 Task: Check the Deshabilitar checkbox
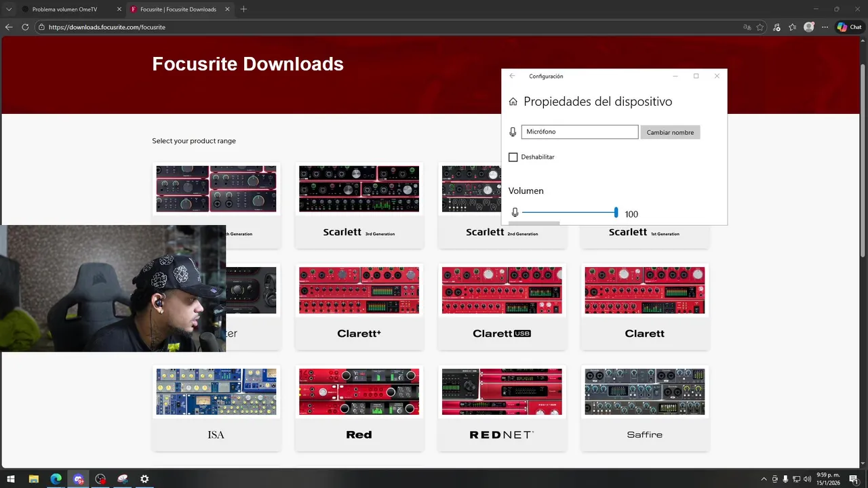513,157
